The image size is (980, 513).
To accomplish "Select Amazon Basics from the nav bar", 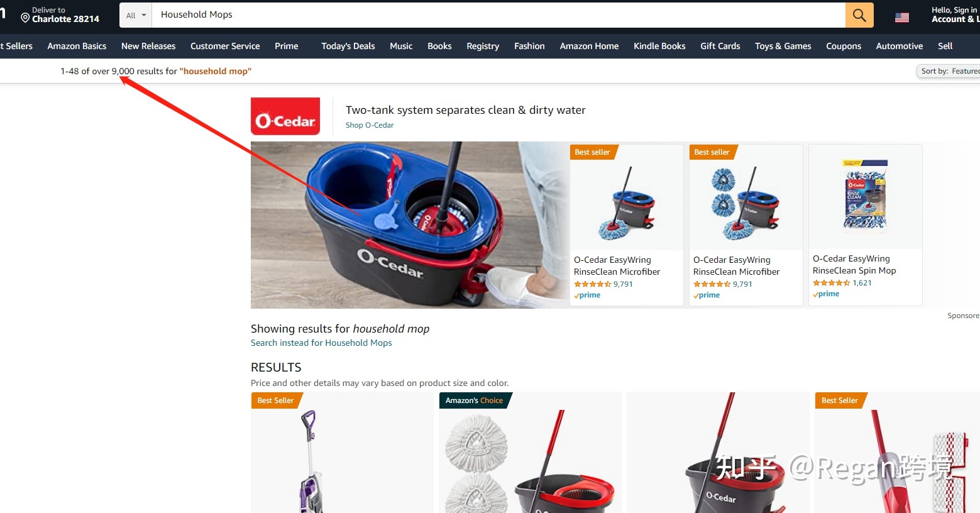I will (77, 46).
